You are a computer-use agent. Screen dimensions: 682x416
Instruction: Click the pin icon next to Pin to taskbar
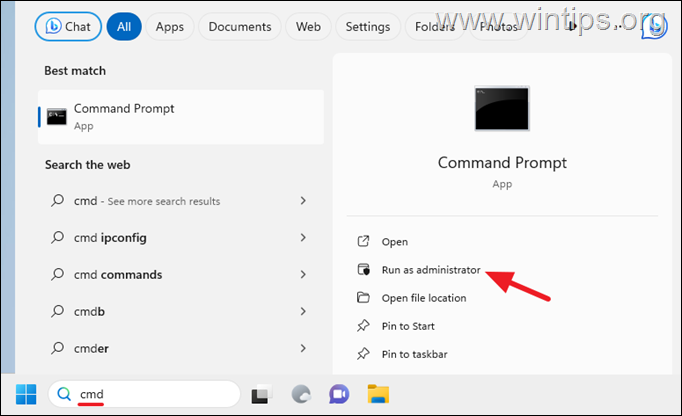[363, 354]
